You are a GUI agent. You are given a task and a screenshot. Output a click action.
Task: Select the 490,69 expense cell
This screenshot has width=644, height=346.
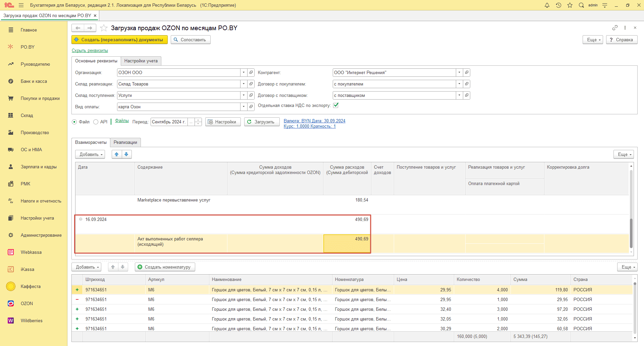pyautogui.click(x=347, y=243)
